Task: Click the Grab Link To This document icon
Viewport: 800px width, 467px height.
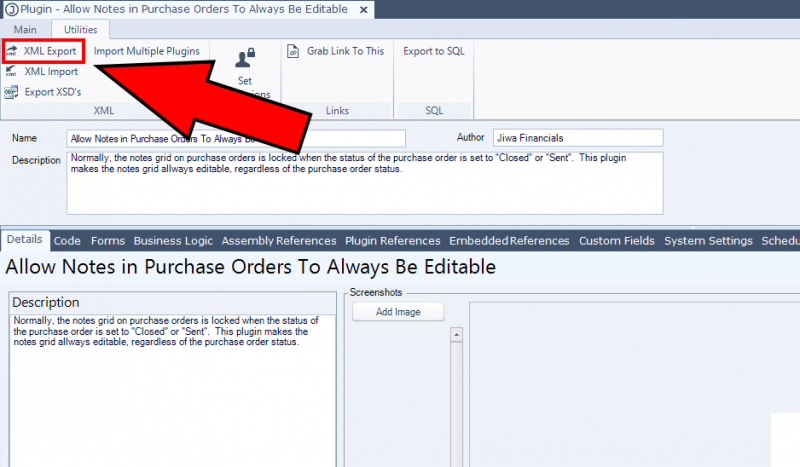Action: coord(293,51)
